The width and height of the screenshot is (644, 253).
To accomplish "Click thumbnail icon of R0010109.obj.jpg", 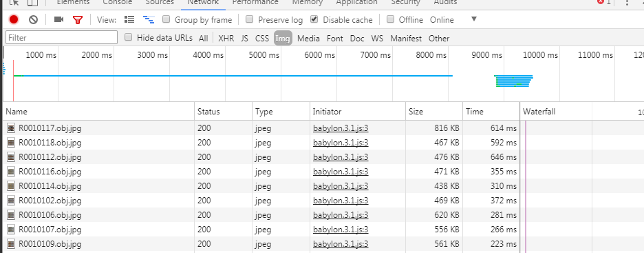I will pyautogui.click(x=11, y=244).
